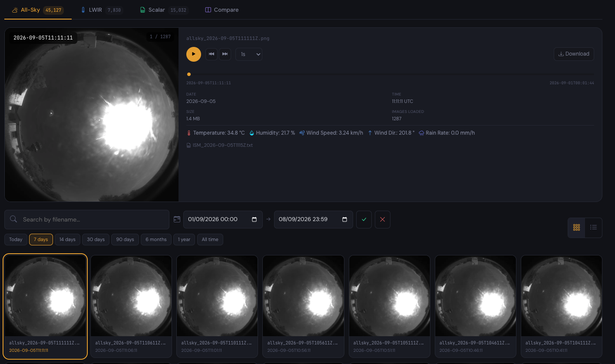Open the start date calendar picker icon
Screen dimensions: 615x364
(255, 219)
